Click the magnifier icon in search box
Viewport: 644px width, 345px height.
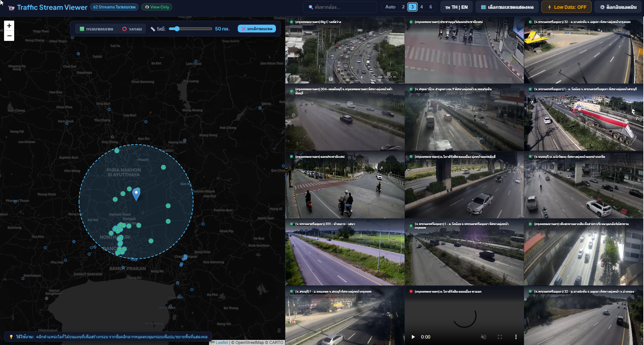311,7
